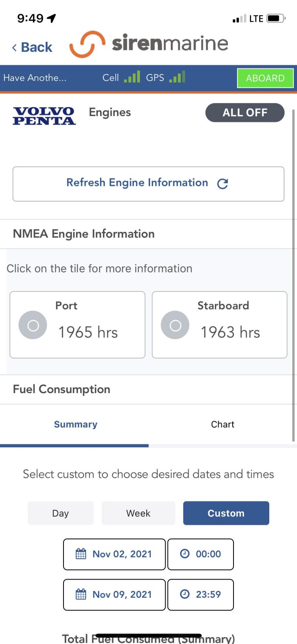This screenshot has height=644, width=297.
Task: Expand the boat name selector Have Anothe...
Action: click(x=35, y=78)
